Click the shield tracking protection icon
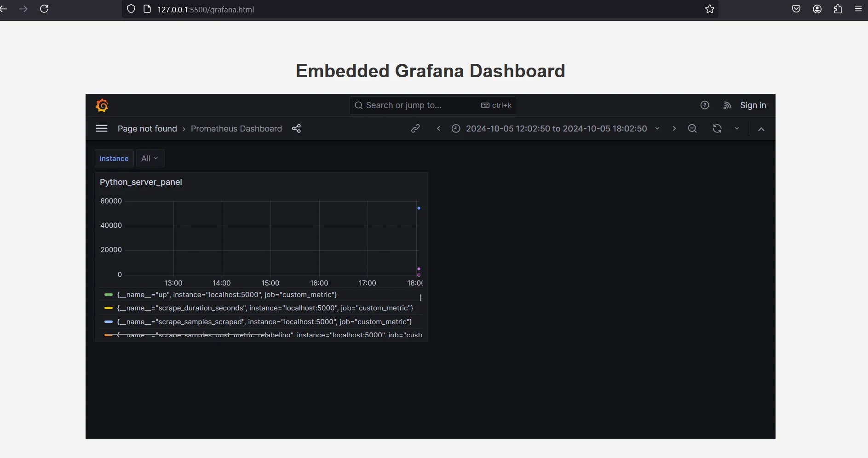Image resolution: width=868 pixels, height=458 pixels. pyautogui.click(x=131, y=9)
